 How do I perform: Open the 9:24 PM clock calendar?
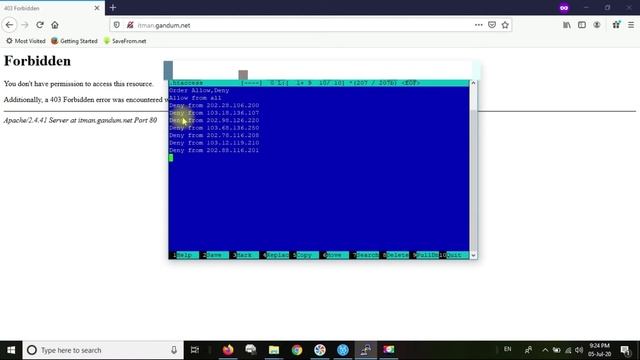click(599, 350)
